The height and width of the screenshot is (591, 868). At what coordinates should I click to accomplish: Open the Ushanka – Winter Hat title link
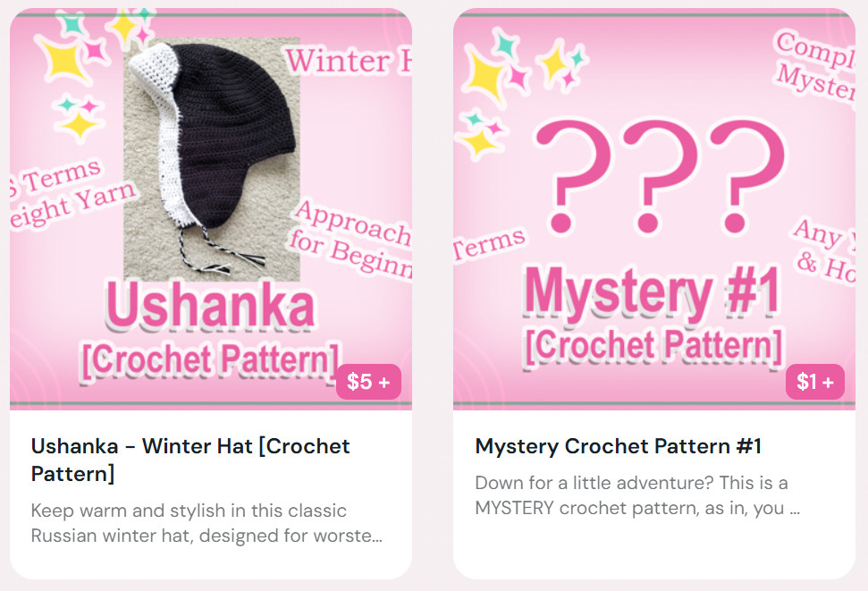point(190,460)
